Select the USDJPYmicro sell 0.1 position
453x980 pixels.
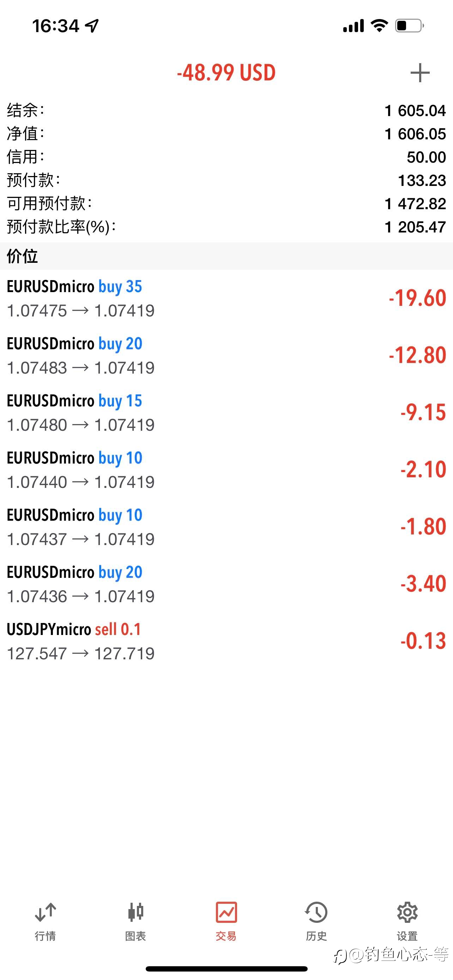point(226,641)
